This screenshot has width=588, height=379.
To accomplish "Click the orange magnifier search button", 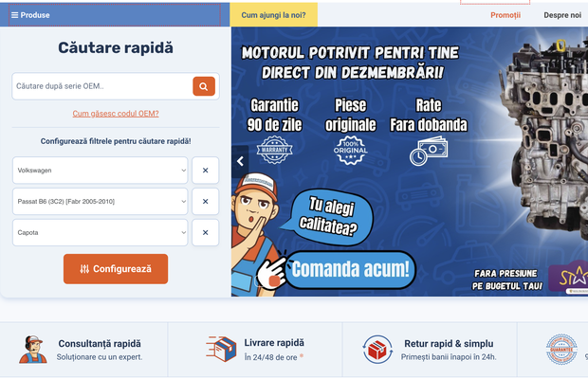I will tap(204, 86).
